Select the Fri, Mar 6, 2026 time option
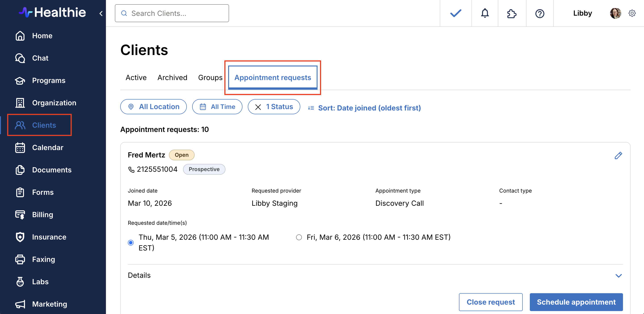The height and width of the screenshot is (314, 644). coord(299,237)
